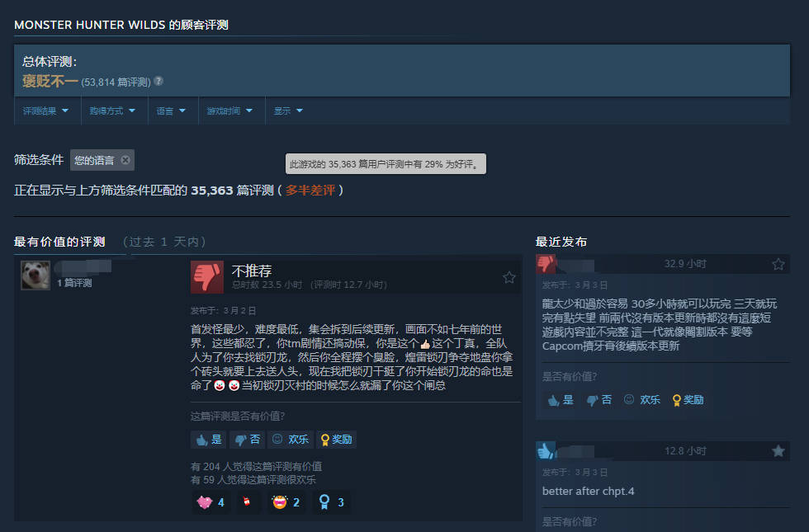
Task: Open the 1 篇评测 link
Action: click(x=74, y=283)
